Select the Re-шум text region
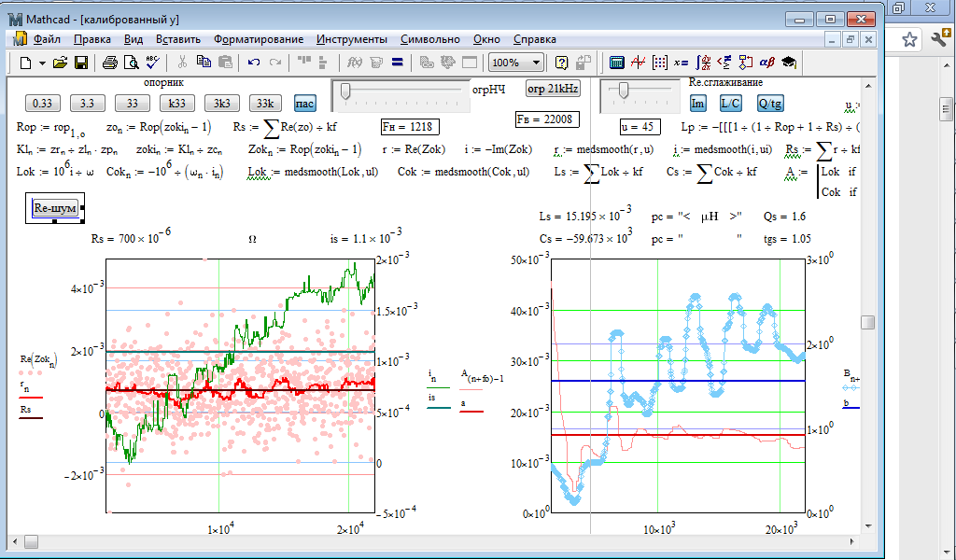The height and width of the screenshot is (560, 956). (54, 209)
